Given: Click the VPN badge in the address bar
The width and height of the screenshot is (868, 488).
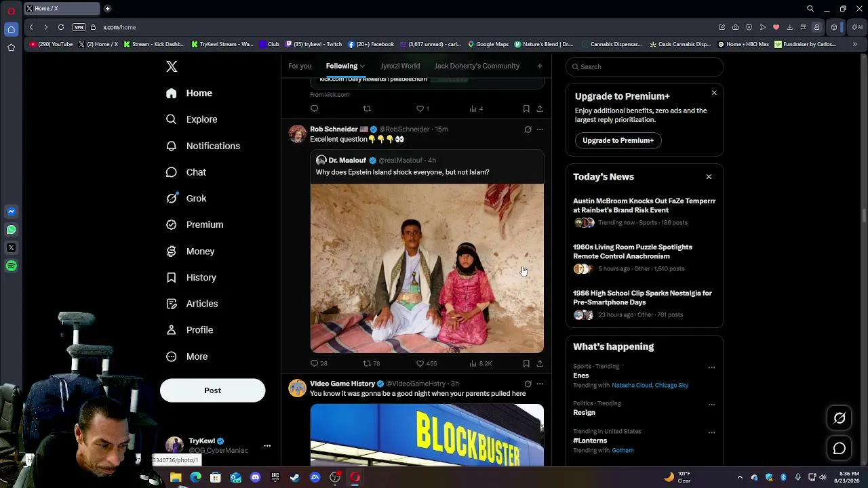Looking at the screenshot, I should pos(79,27).
